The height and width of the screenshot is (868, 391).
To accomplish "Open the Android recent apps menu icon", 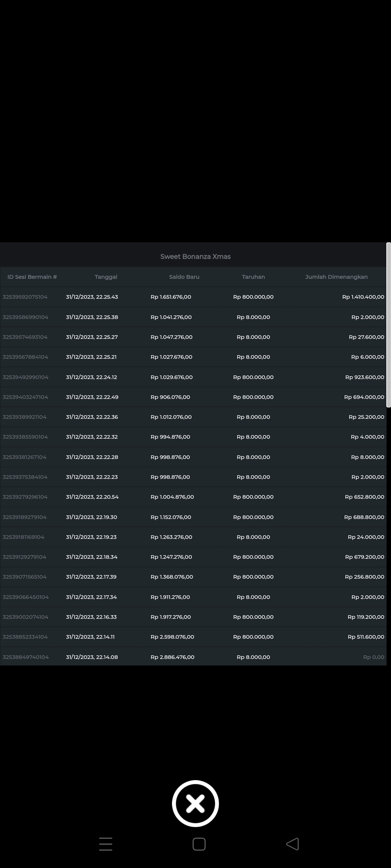I will pyautogui.click(x=105, y=844).
